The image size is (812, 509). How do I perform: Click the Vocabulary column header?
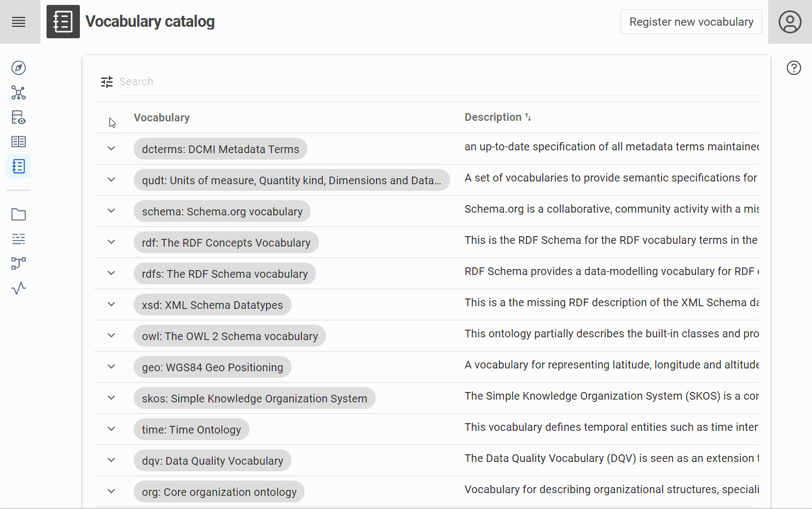[x=161, y=118]
